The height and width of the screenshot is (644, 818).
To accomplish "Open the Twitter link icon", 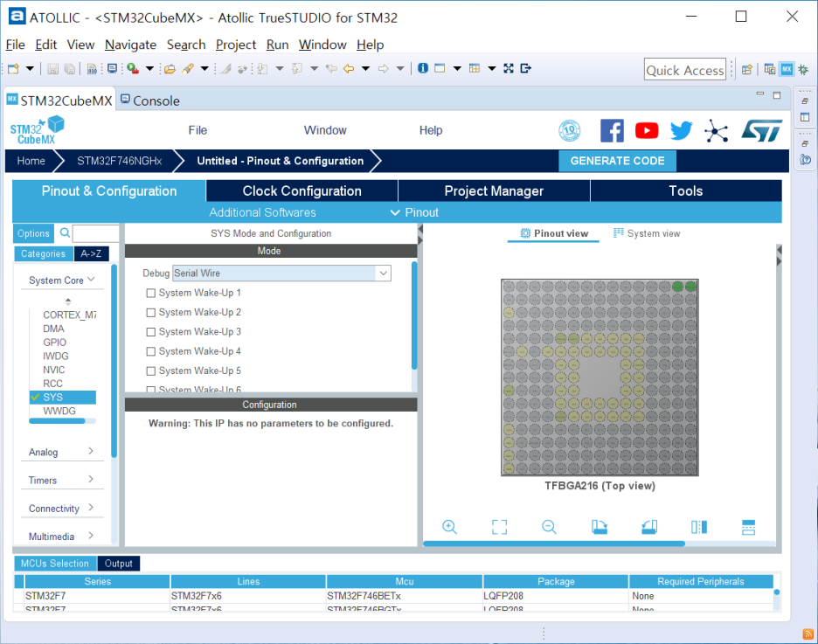I will [681, 130].
